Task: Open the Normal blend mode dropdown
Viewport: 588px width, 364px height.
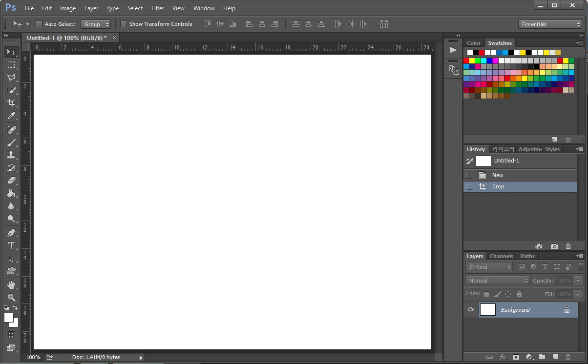Action: (x=498, y=281)
